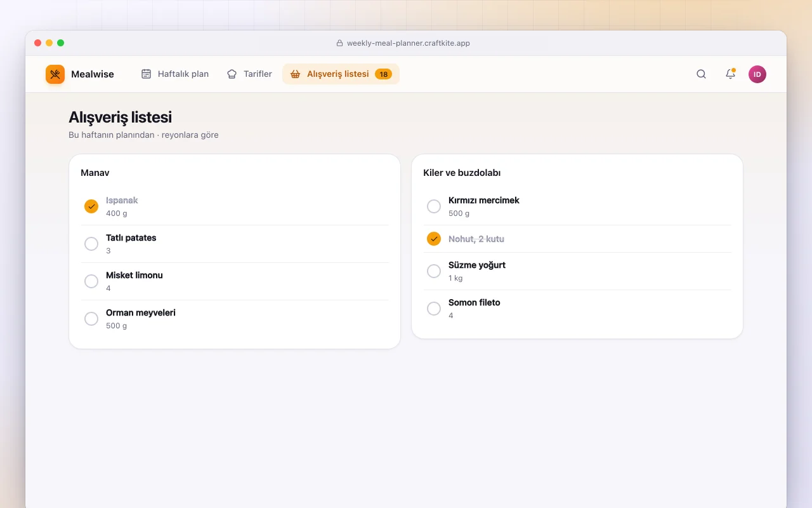Click the Nohut, 2 kutu label
Screen dimensions: 812x508
click(476, 239)
